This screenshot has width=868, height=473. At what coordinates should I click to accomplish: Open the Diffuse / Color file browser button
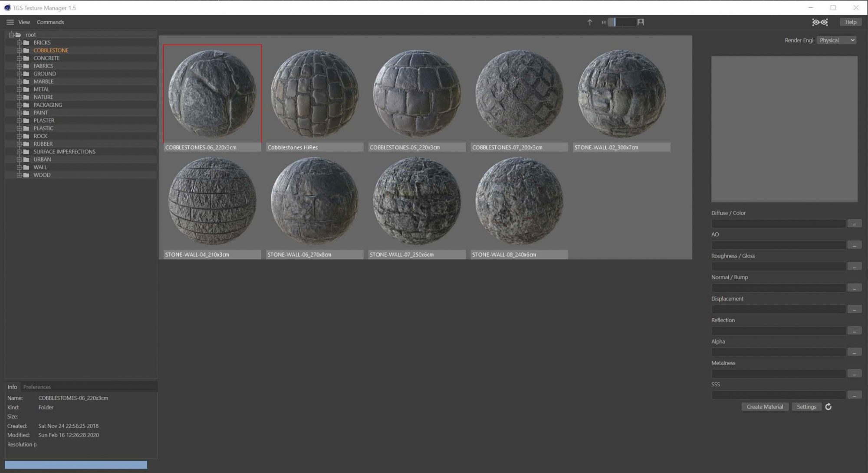click(854, 223)
